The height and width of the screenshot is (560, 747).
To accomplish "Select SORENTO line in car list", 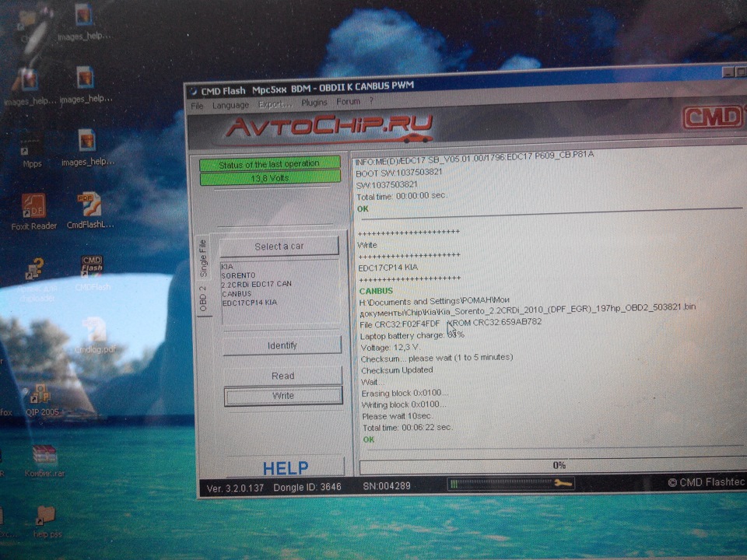I will click(238, 275).
